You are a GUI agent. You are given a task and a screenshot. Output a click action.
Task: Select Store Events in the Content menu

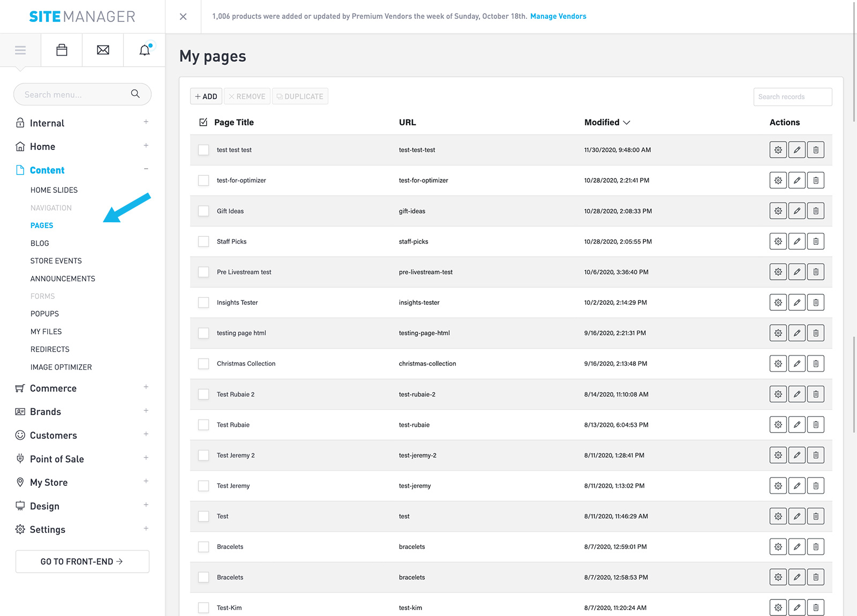coord(56,261)
